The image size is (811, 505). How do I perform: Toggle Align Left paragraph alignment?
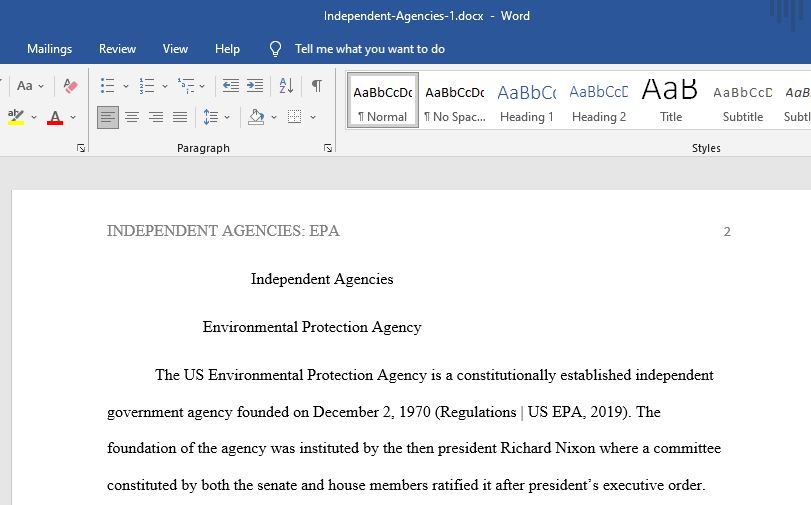click(x=108, y=117)
